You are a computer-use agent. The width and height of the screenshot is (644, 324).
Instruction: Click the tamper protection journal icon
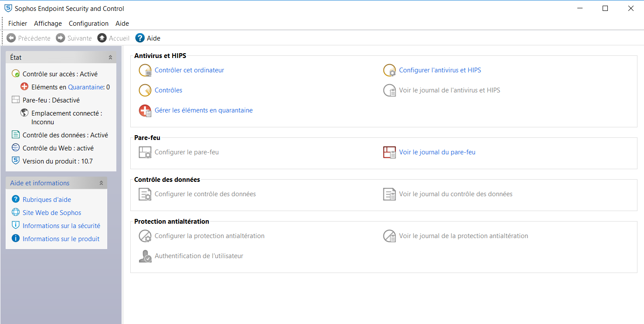point(390,236)
